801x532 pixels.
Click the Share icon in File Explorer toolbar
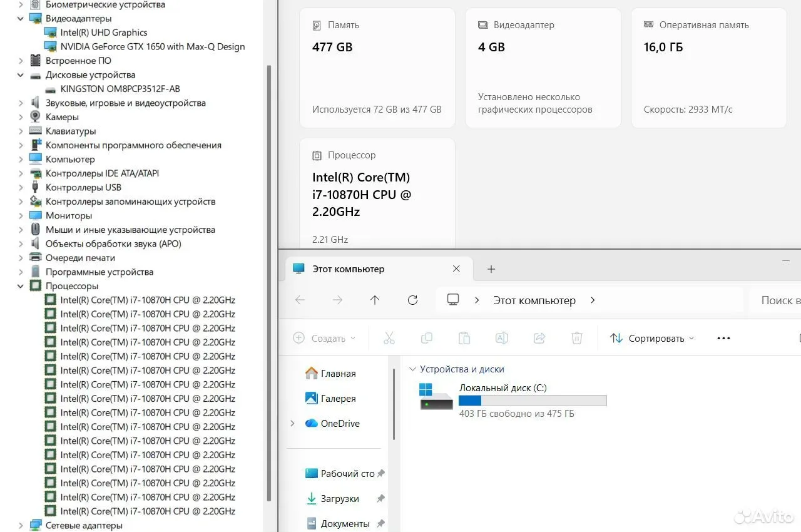pyautogui.click(x=539, y=338)
